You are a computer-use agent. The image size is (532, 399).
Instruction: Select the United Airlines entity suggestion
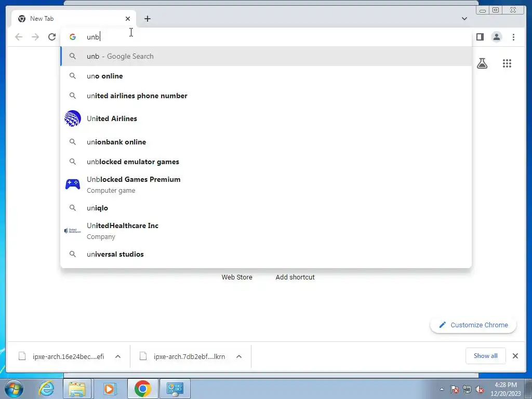pyautogui.click(x=266, y=118)
